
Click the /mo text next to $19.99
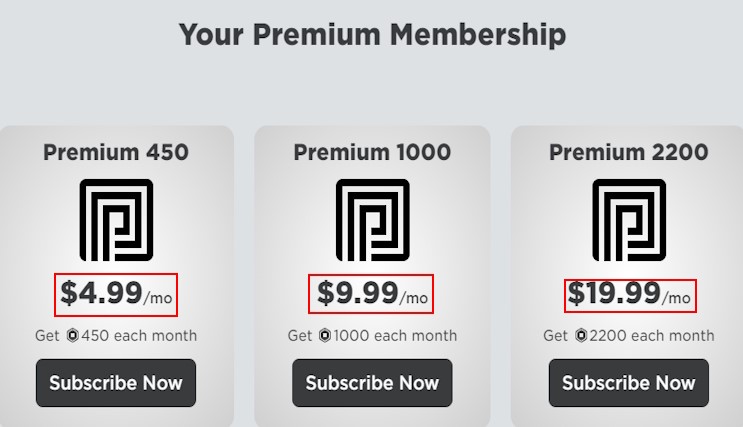pos(677,298)
